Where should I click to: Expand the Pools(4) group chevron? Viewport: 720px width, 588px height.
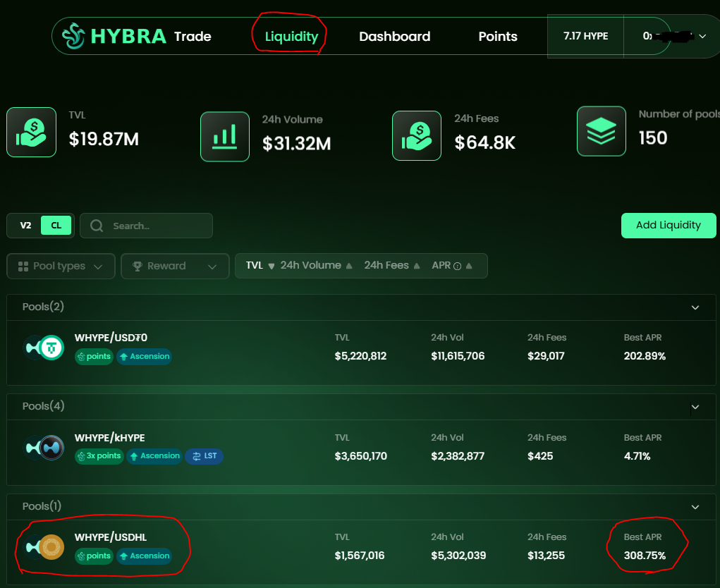tap(695, 407)
